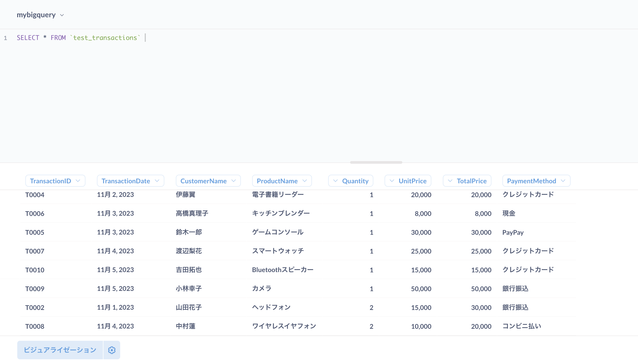This screenshot has width=638, height=364.
Task: Open the TransactionID column menu
Action: [x=78, y=180]
